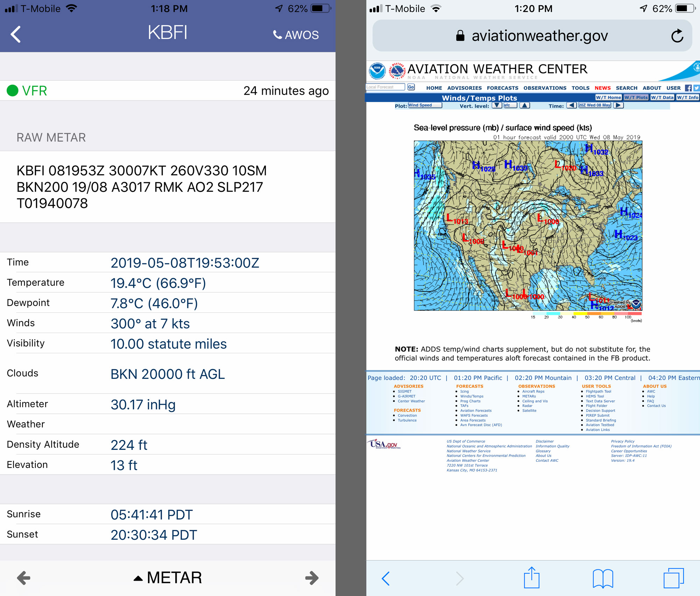The width and height of the screenshot is (700, 596).
Task: Tap the lock icon in address bar
Action: (460, 35)
